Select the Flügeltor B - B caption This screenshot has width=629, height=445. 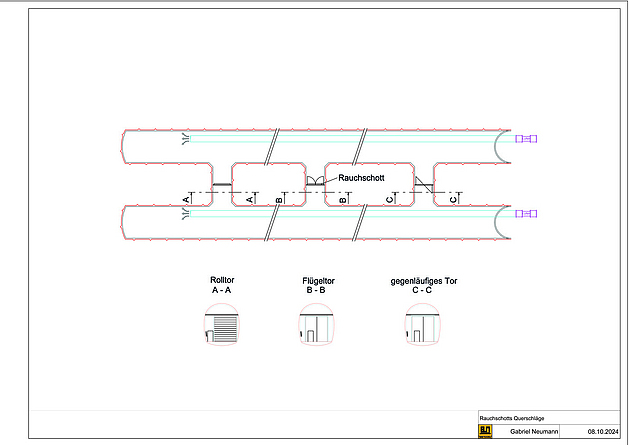[x=318, y=285]
